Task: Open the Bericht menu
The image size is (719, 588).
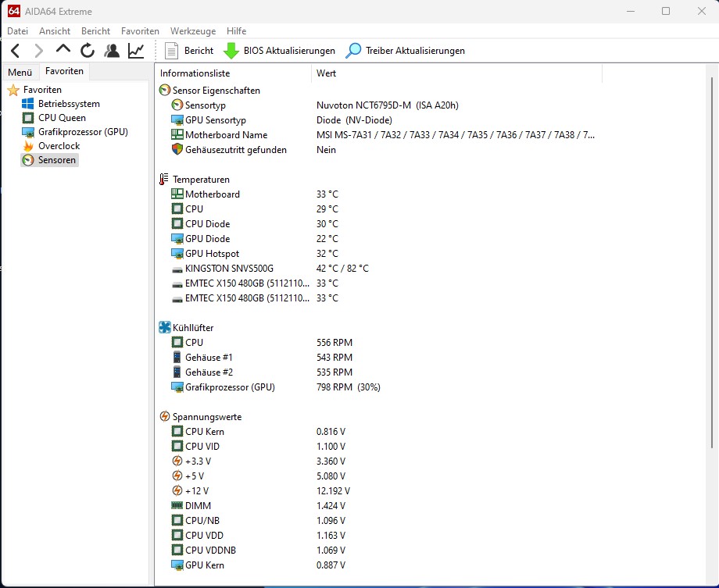Action: [95, 31]
